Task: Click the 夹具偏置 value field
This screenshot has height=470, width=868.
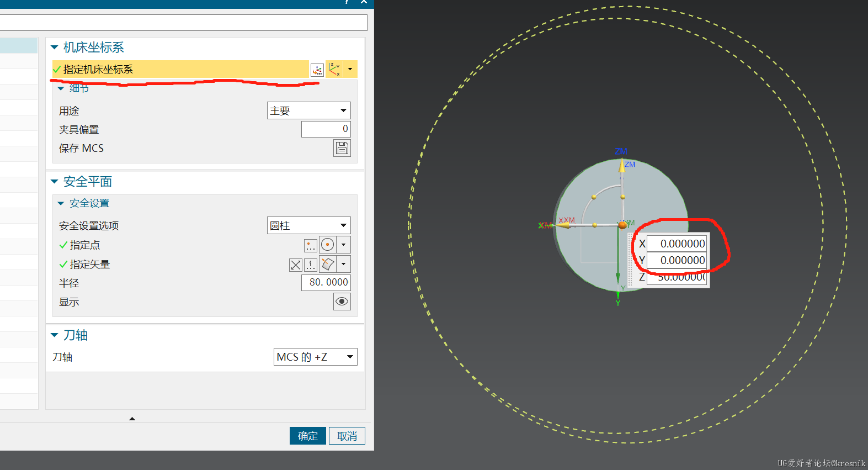Action: click(326, 129)
